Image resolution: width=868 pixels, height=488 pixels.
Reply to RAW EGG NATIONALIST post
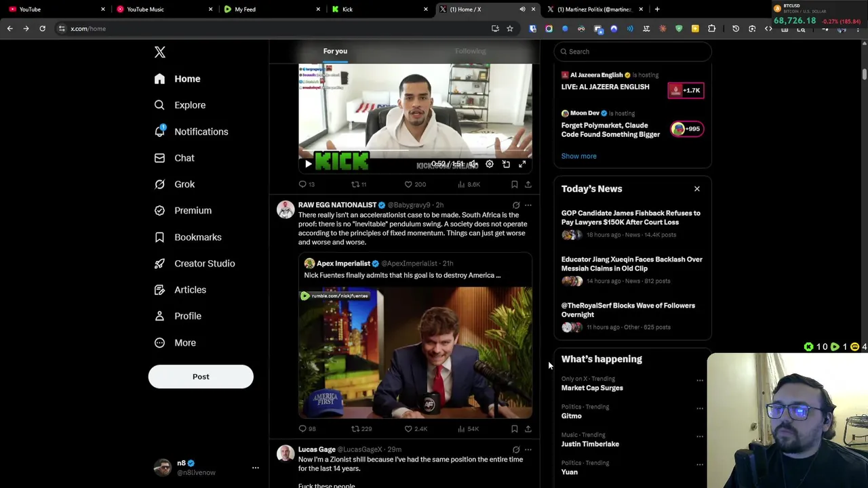[307, 428]
